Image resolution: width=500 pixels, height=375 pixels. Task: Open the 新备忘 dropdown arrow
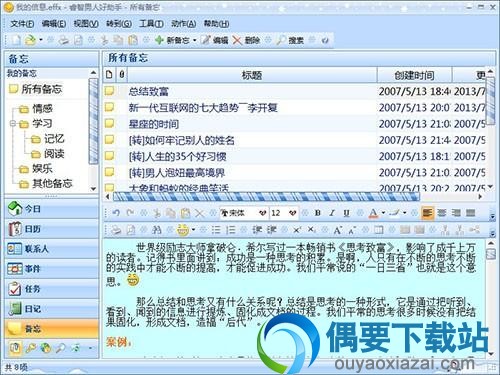pos(194,40)
